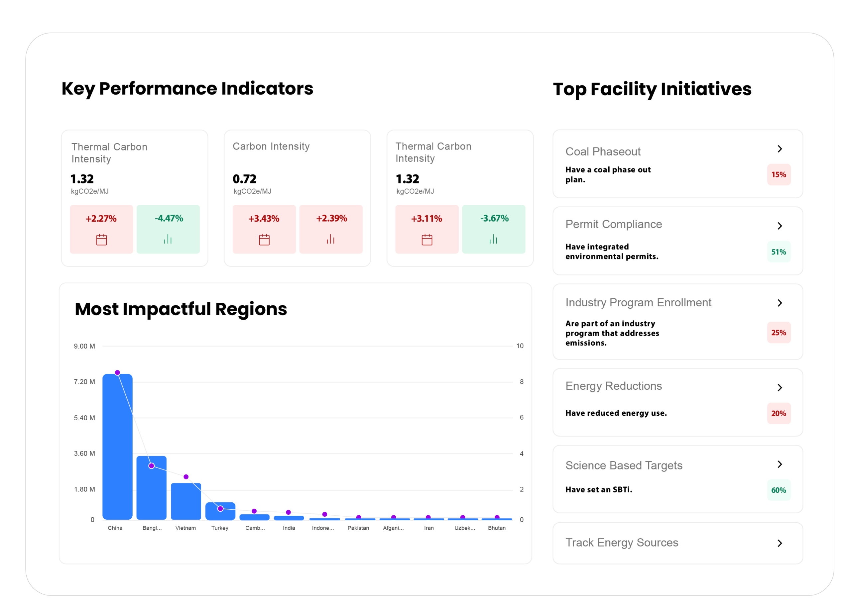Click bar chart icon under +2.39% tile
Screen dimensions: 851x616
330,239
